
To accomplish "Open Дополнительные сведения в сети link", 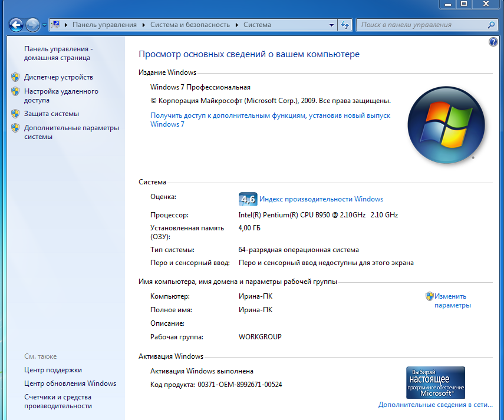I will point(435,405).
